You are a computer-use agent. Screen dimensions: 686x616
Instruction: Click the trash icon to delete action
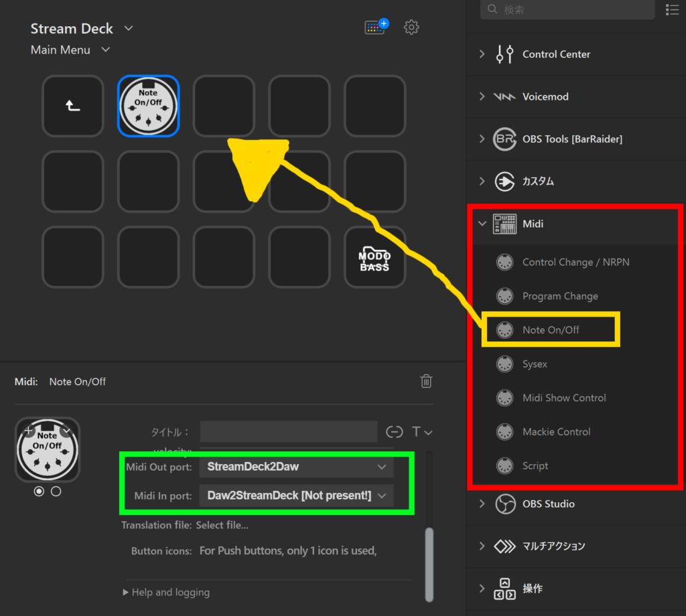coord(426,381)
